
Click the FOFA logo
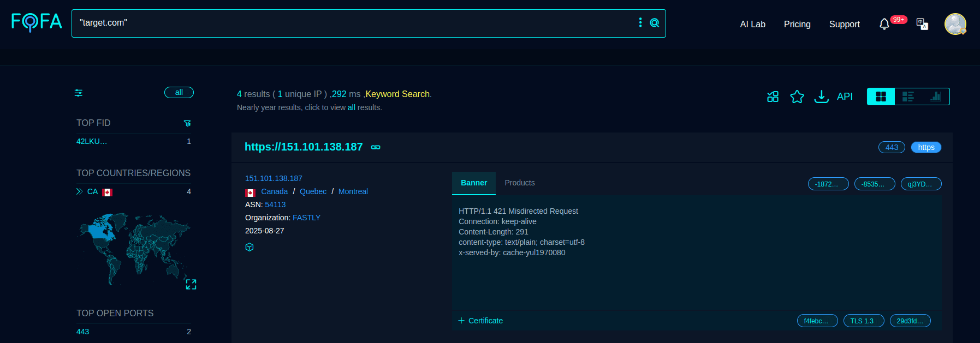[37, 22]
